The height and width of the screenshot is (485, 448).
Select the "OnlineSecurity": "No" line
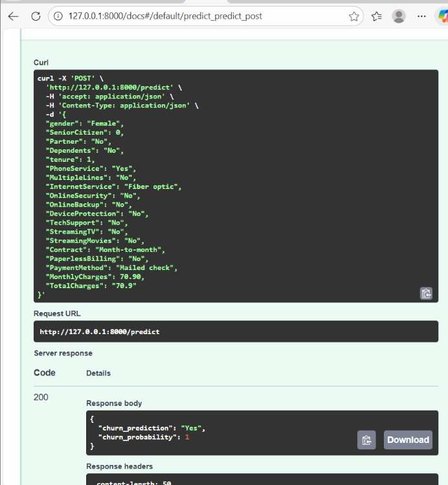coord(93,196)
